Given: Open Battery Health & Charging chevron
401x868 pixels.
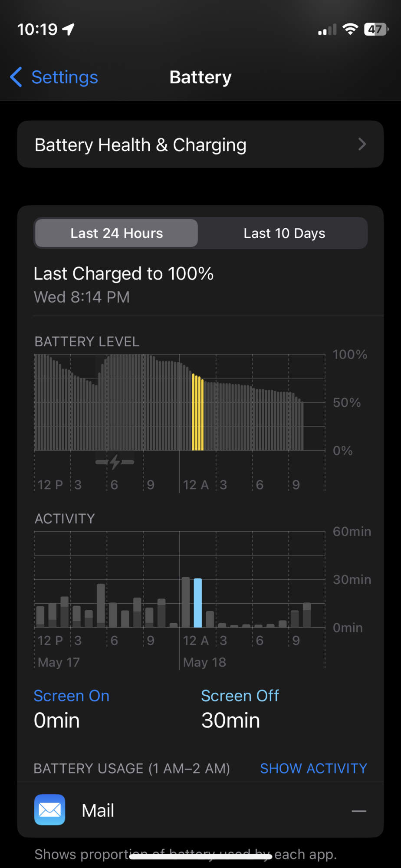Looking at the screenshot, I should [x=362, y=144].
